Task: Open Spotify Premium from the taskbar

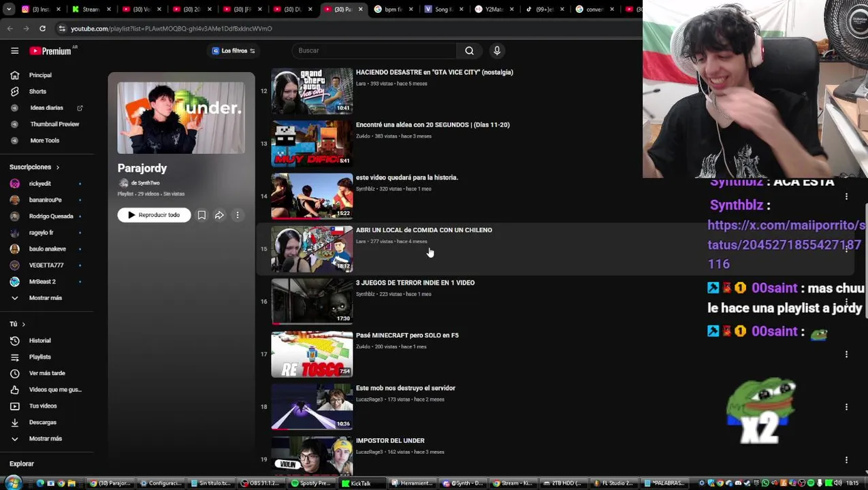Action: coord(310,483)
